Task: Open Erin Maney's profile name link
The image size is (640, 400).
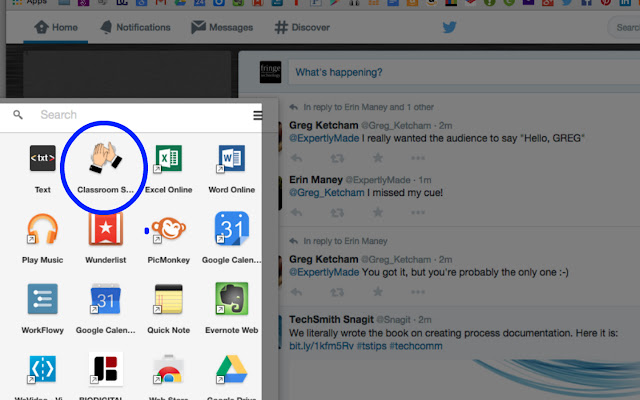Action: point(316,180)
